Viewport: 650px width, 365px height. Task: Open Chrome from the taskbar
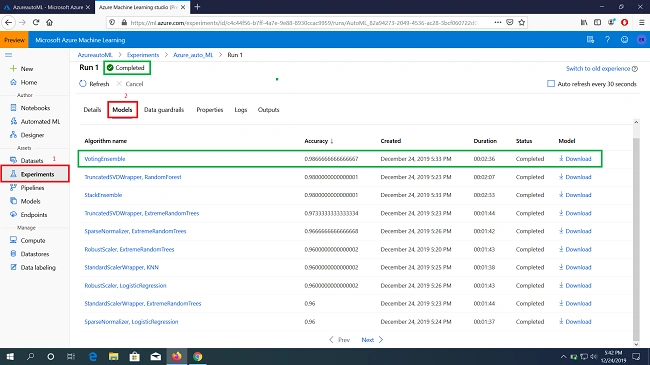197,357
